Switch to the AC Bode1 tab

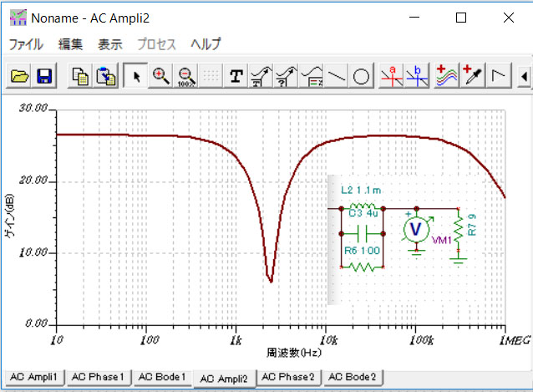pyautogui.click(x=162, y=378)
